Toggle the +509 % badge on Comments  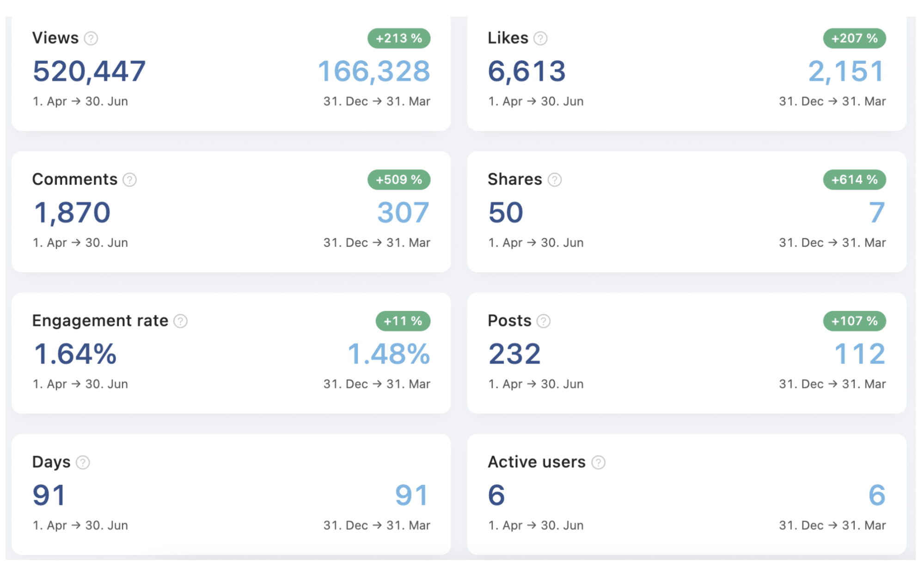(398, 180)
